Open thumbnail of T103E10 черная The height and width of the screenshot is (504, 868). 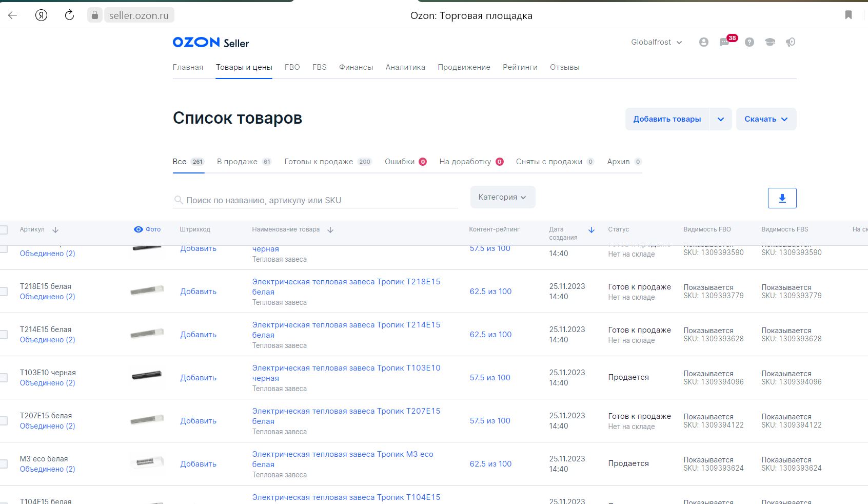pos(147,375)
